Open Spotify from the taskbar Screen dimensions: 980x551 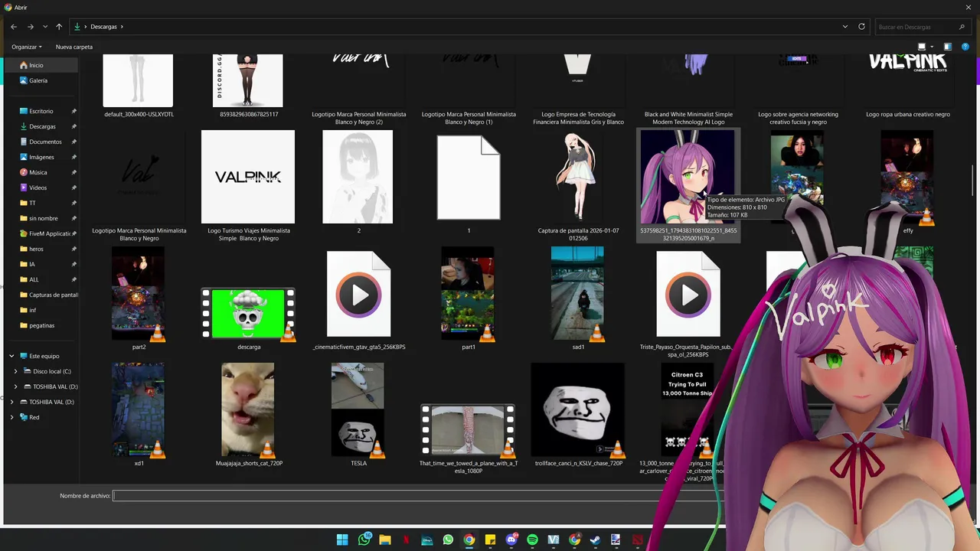tap(532, 540)
